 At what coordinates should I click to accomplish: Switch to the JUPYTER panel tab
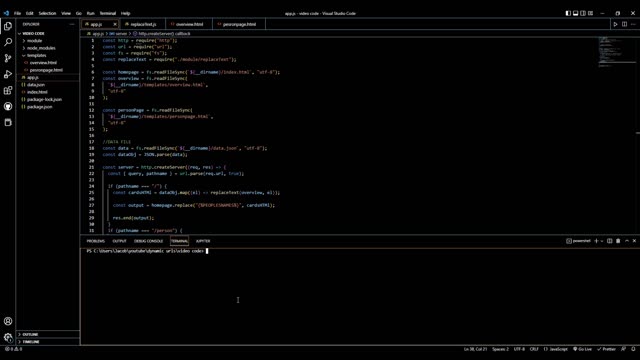pos(203,241)
